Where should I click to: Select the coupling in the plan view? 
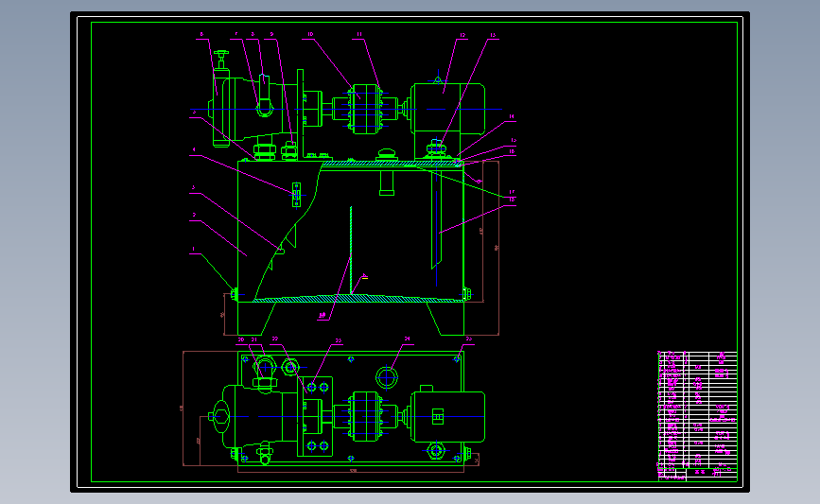tap(366, 416)
